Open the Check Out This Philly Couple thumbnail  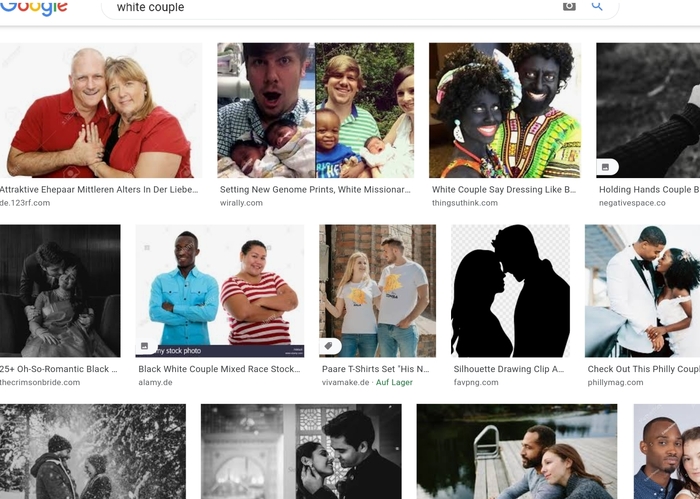click(642, 290)
